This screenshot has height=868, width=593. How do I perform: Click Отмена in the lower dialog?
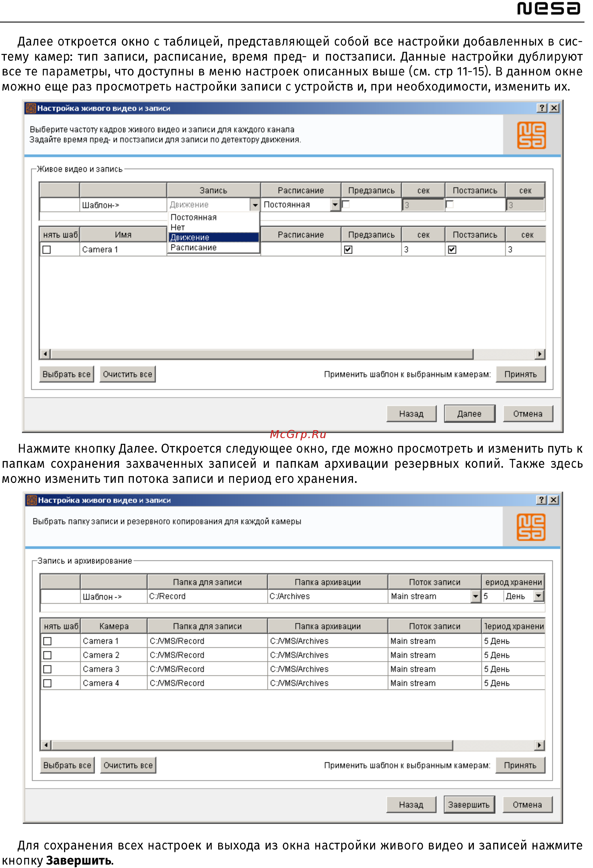[x=528, y=805]
